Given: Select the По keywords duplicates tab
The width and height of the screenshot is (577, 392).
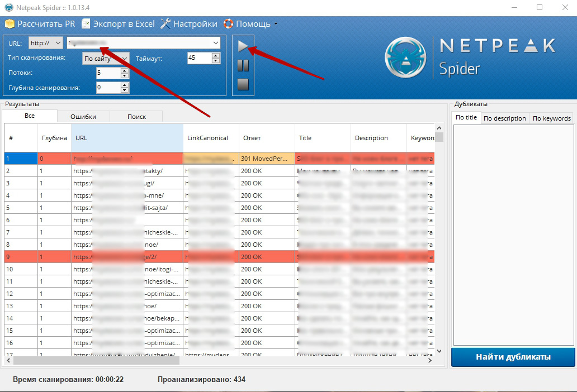Looking at the screenshot, I should coord(551,118).
